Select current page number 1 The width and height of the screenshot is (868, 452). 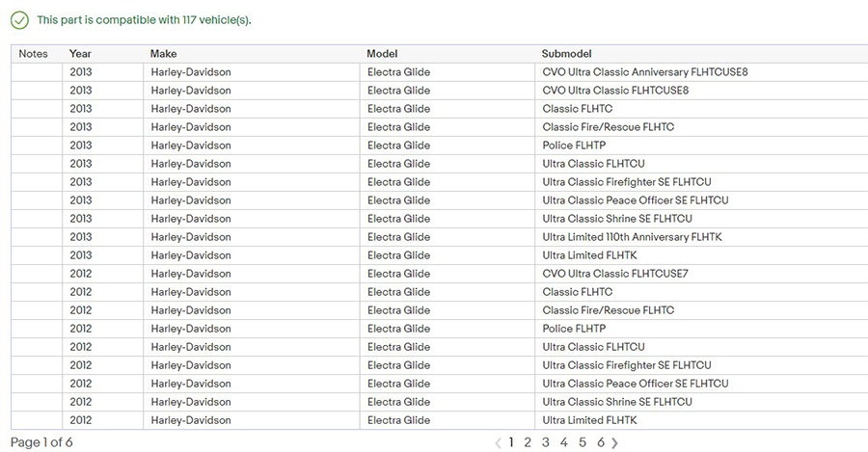coord(511,442)
